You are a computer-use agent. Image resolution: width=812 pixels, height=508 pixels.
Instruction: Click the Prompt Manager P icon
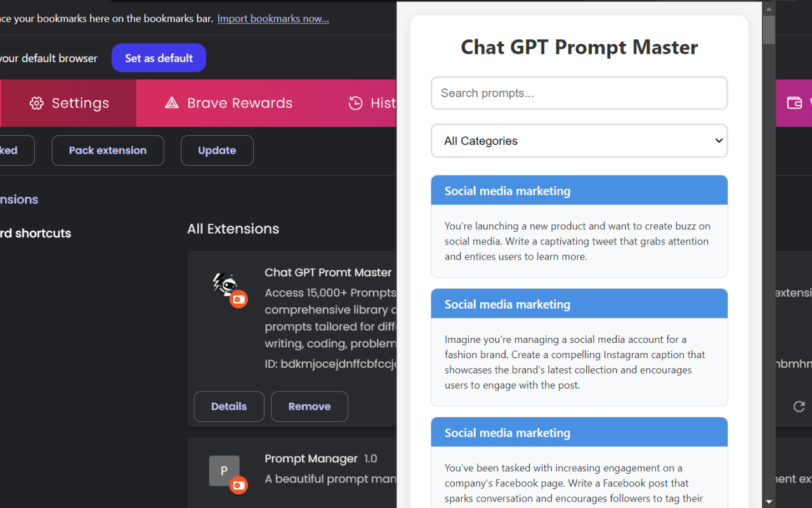click(x=224, y=471)
